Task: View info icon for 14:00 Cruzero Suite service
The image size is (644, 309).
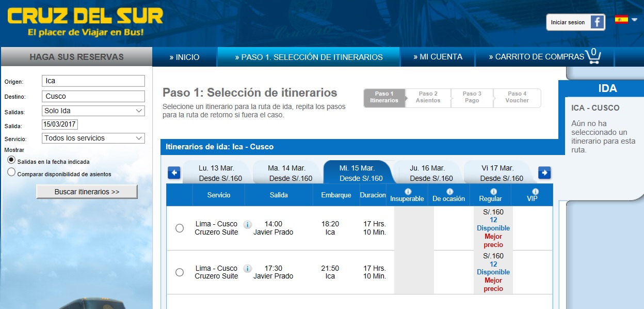Action: (247, 224)
